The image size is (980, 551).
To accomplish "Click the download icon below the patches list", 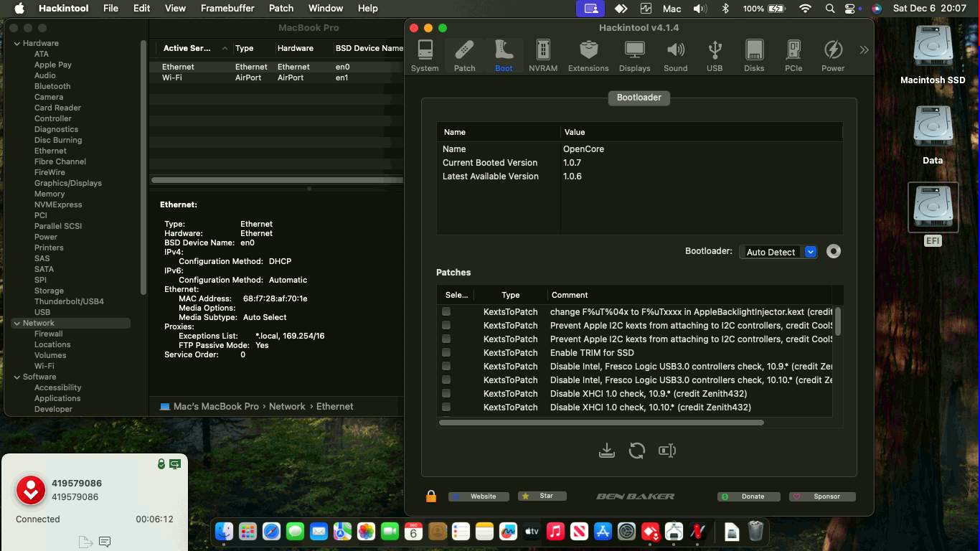I will pyautogui.click(x=607, y=451).
